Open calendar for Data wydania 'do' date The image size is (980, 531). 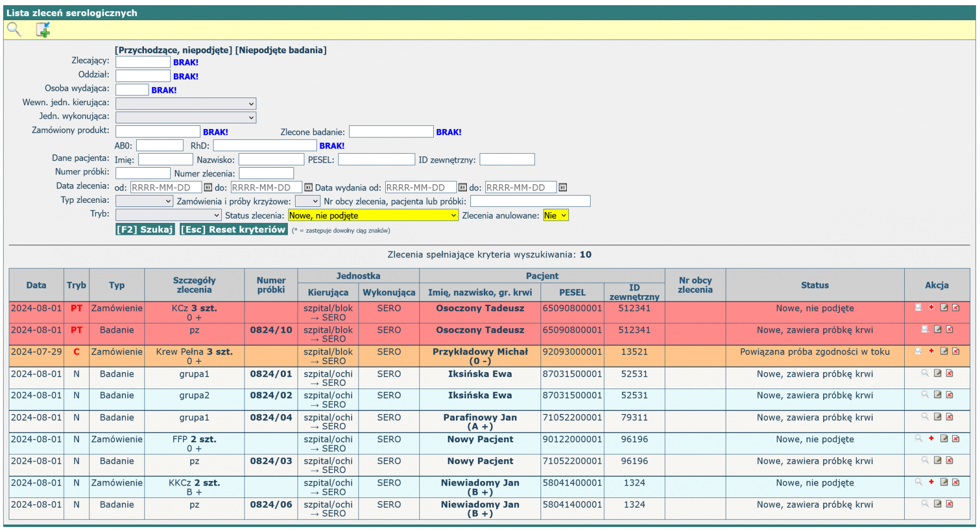563,187
